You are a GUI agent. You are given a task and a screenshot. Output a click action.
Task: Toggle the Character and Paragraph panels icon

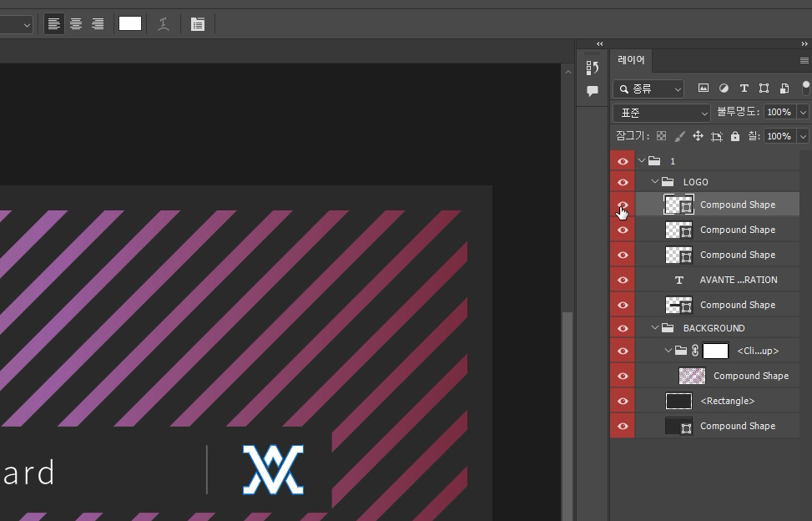[198, 24]
